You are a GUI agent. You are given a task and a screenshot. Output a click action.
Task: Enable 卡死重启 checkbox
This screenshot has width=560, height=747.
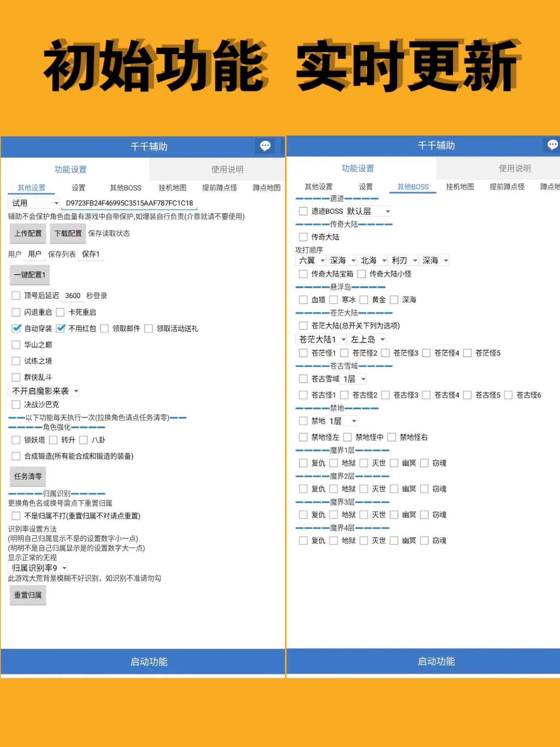60,312
